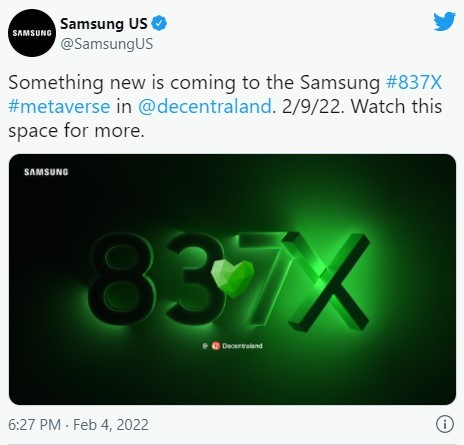Click the Decentraland text label in image
This screenshot has width=464, height=445.
[242, 346]
